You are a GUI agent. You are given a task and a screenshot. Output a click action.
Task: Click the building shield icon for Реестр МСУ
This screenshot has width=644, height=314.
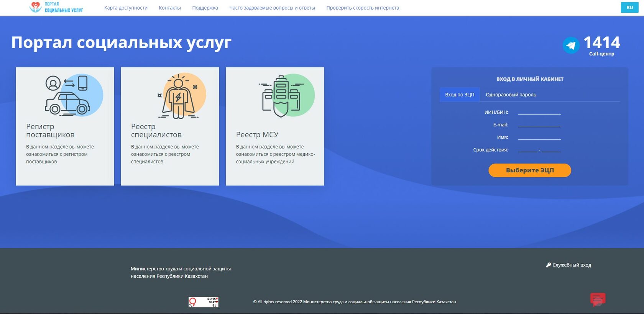[x=282, y=96]
